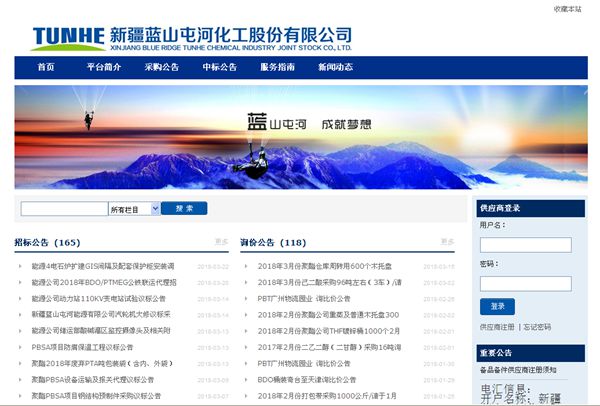The height and width of the screenshot is (406, 600).
Task: Click 更多 beside 询价公告 heading
Action: click(x=446, y=242)
